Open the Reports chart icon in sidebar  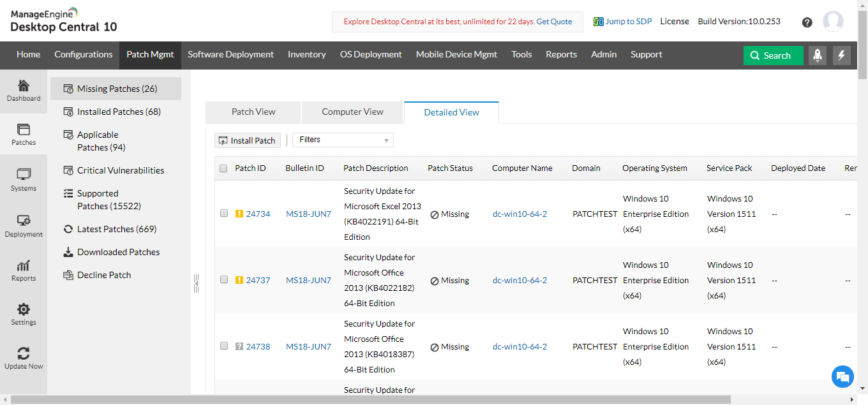click(x=24, y=270)
